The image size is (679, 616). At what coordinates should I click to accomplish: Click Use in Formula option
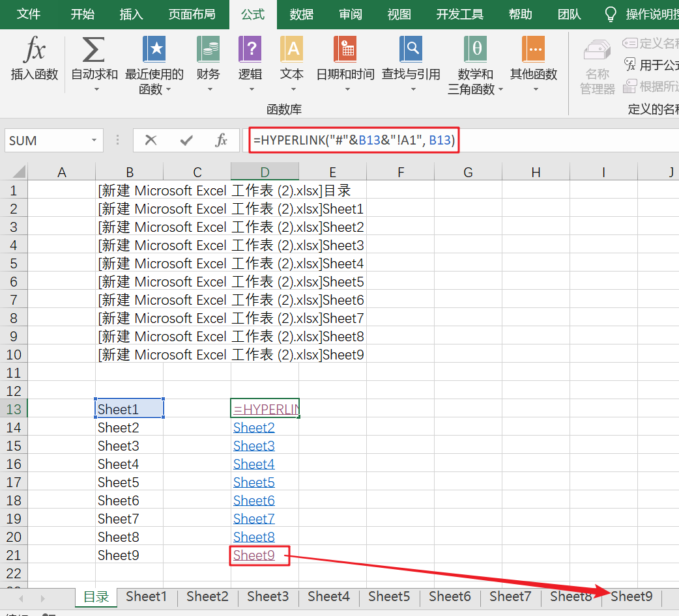point(651,65)
